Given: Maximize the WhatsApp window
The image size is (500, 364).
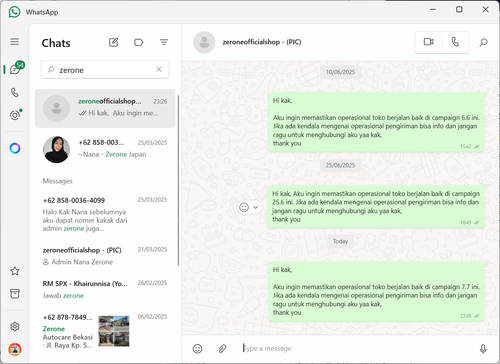Looking at the screenshot, I should (x=459, y=9).
